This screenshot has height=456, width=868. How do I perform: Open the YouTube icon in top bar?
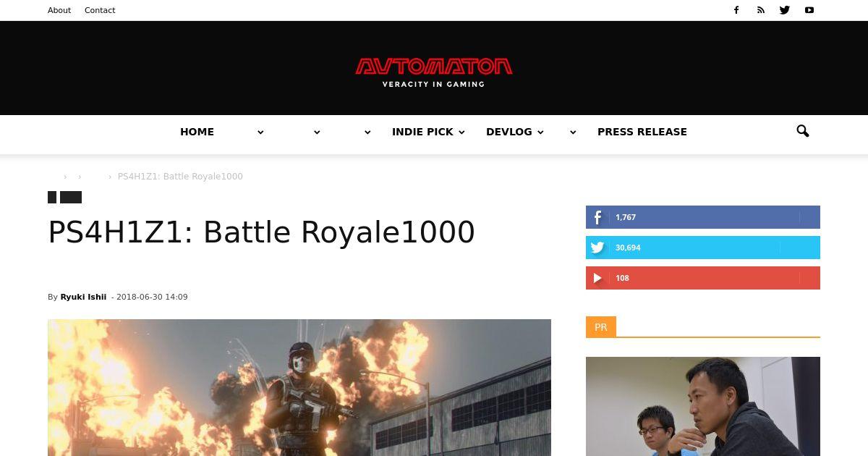809,10
